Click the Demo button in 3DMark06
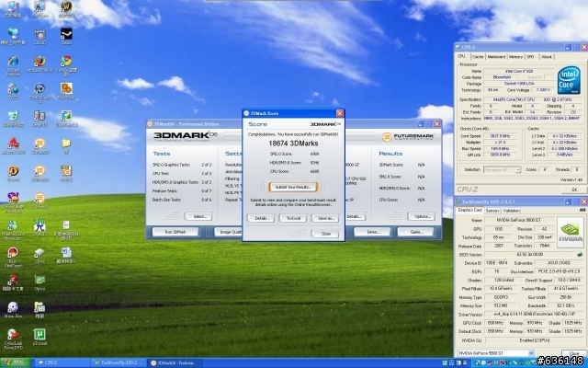This screenshot has height=368, width=588. 372,232
